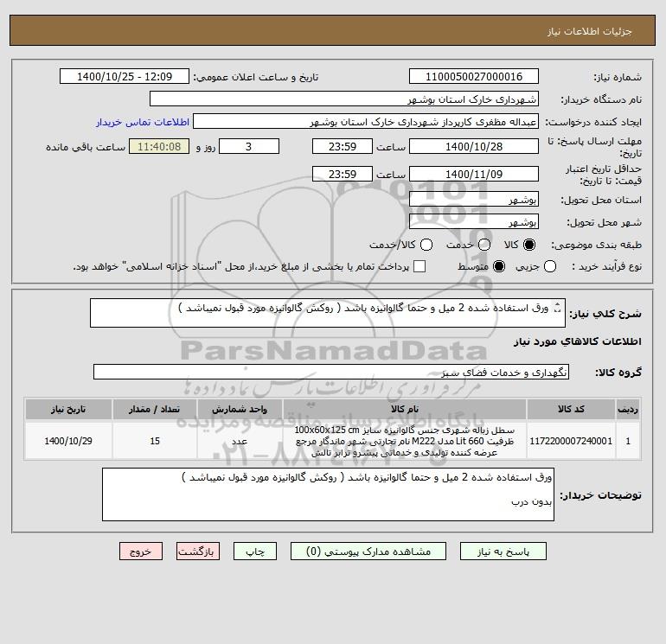Click the 'نام کالا' column header
The width and height of the screenshot is (666, 644).
(x=405, y=409)
